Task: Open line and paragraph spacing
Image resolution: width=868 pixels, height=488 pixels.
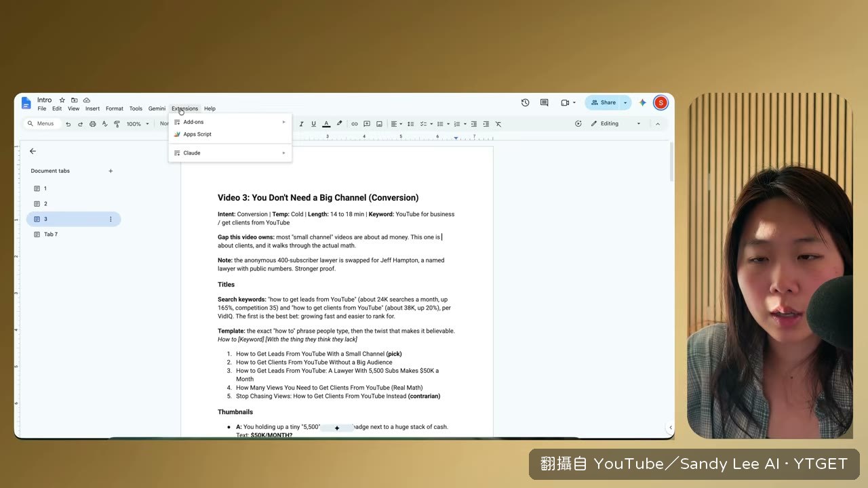Action: click(x=410, y=124)
